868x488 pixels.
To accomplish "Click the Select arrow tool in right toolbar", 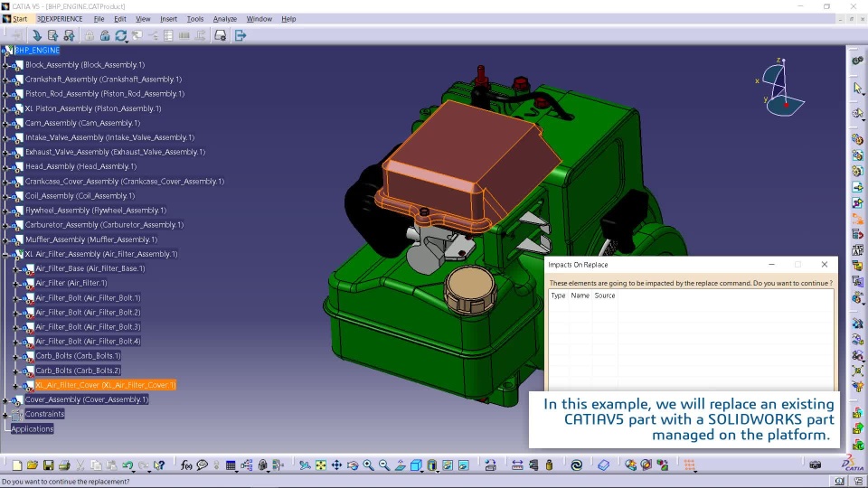I will pos(857,89).
